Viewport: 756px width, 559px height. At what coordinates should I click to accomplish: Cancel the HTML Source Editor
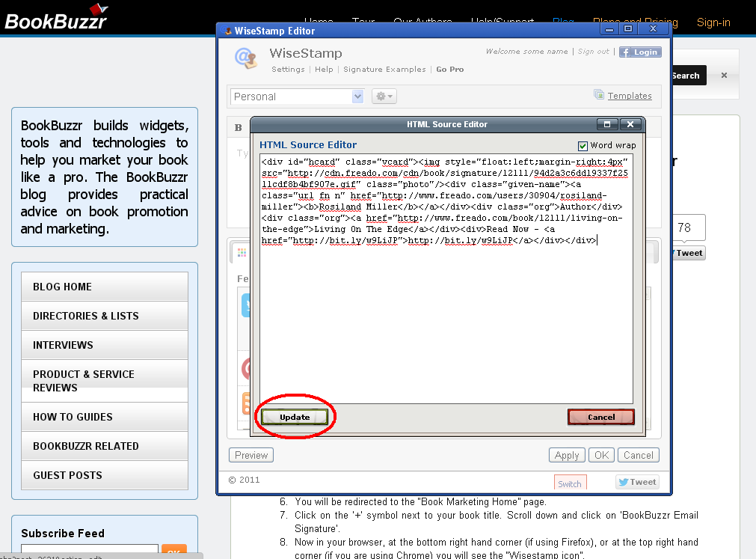click(600, 417)
